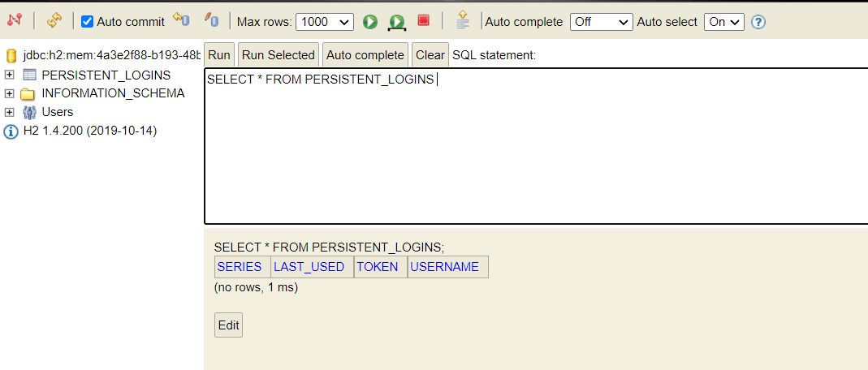Click the blue Help question mark icon
This screenshot has width=868, height=370.
pos(758,22)
